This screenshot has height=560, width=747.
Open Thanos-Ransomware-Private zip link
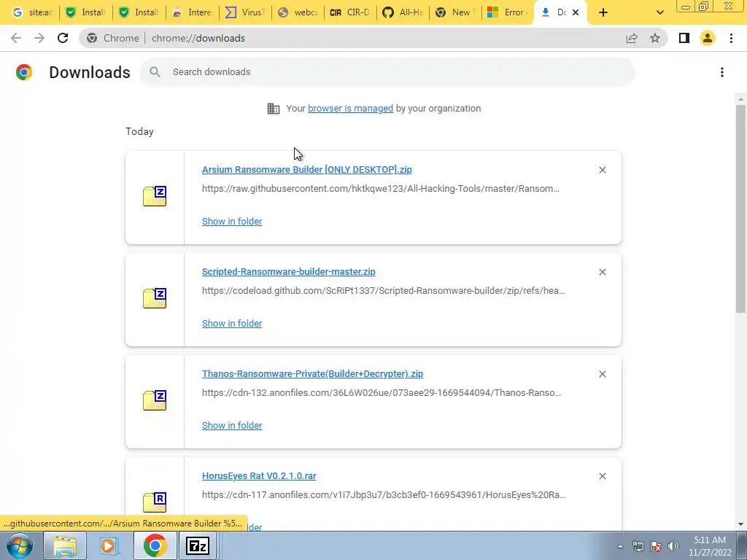tap(312, 374)
